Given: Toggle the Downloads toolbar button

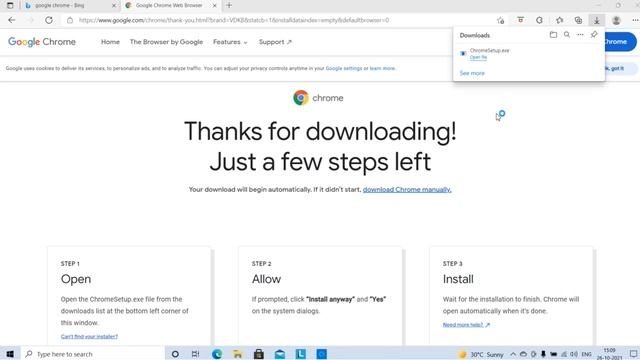Looking at the screenshot, I should 596,20.
